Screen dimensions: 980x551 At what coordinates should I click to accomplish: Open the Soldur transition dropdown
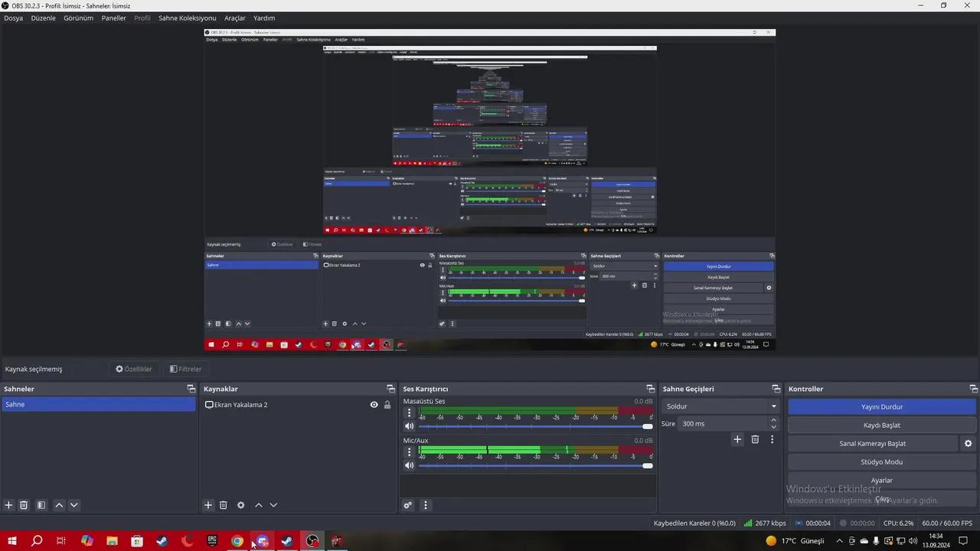(x=720, y=406)
